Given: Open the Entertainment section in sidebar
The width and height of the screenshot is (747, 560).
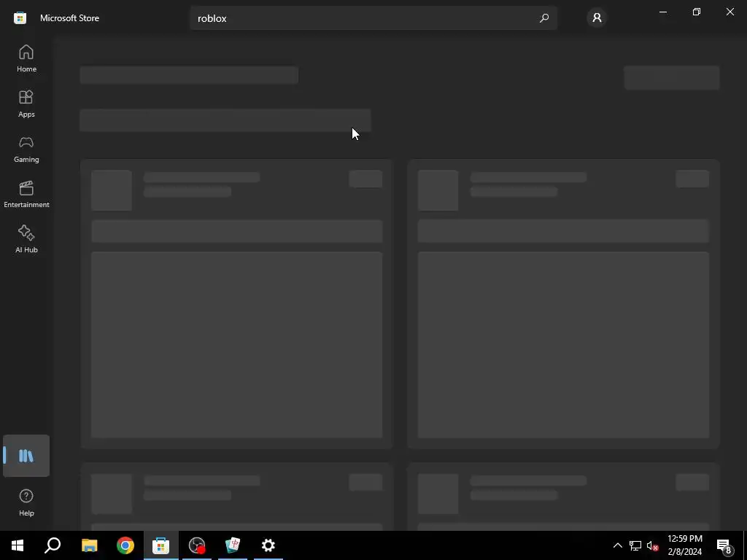Looking at the screenshot, I should [26, 194].
